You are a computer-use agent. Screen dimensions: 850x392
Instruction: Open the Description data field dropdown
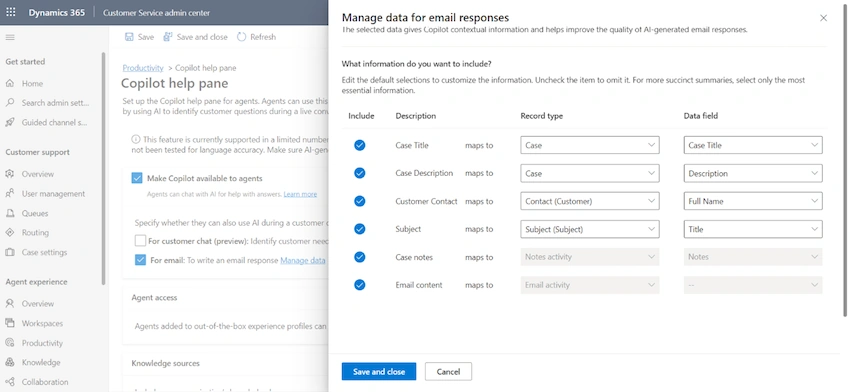pos(753,173)
